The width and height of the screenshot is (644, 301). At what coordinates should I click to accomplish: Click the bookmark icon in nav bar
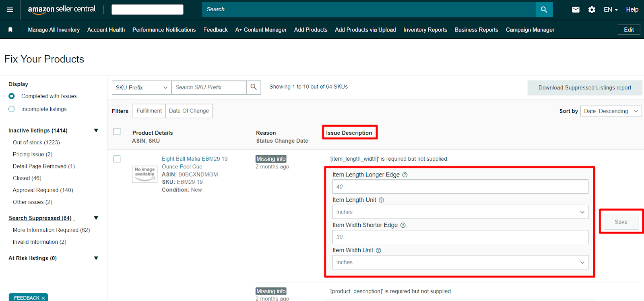tap(10, 30)
